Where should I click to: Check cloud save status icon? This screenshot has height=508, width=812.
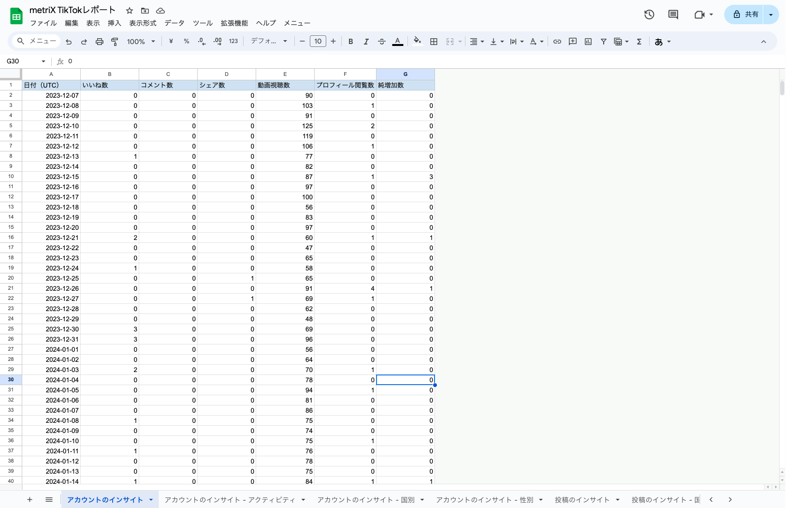point(160,11)
